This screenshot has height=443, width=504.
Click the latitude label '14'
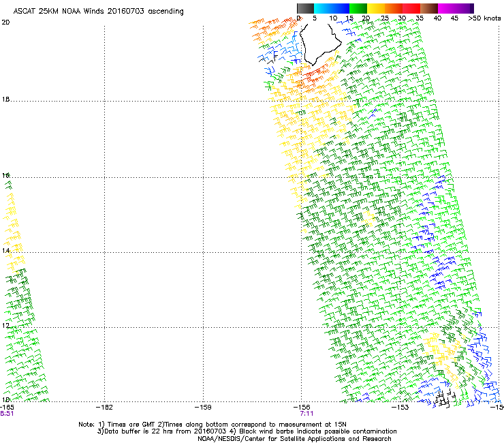click(5, 251)
